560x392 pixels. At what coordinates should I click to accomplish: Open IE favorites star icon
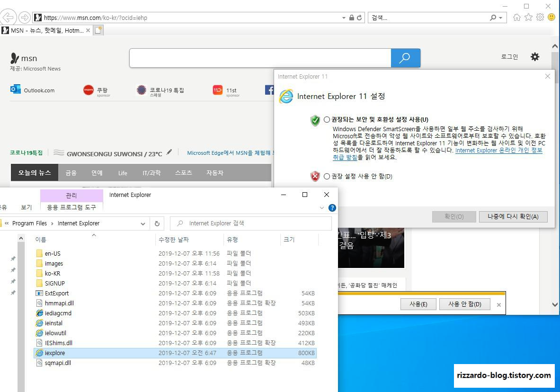pos(528,17)
